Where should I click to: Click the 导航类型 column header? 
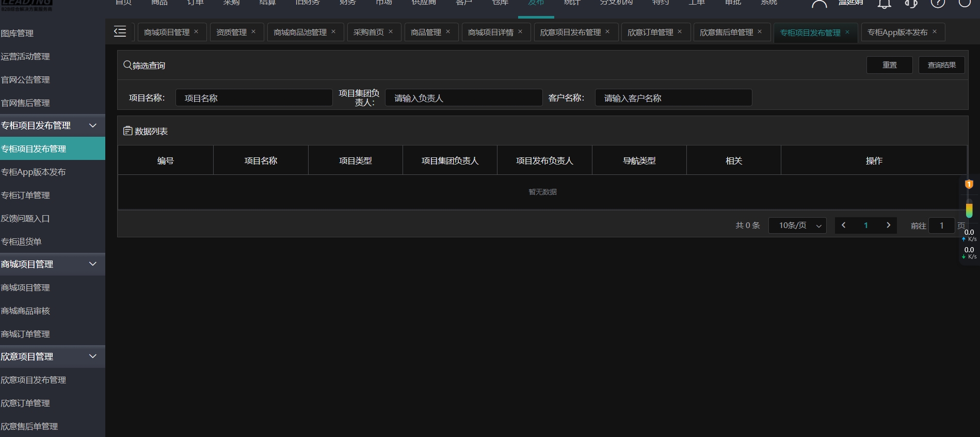click(639, 160)
